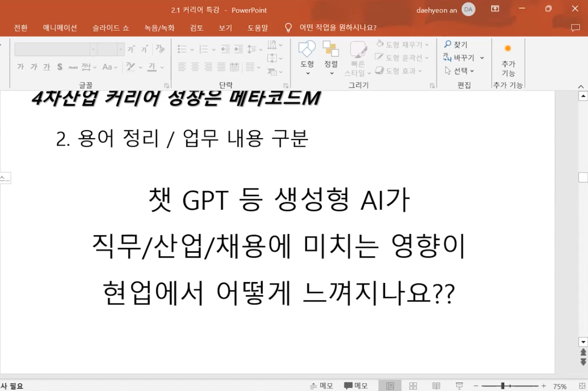Click zoom slider handle
588x391 pixels.
coord(503,386)
